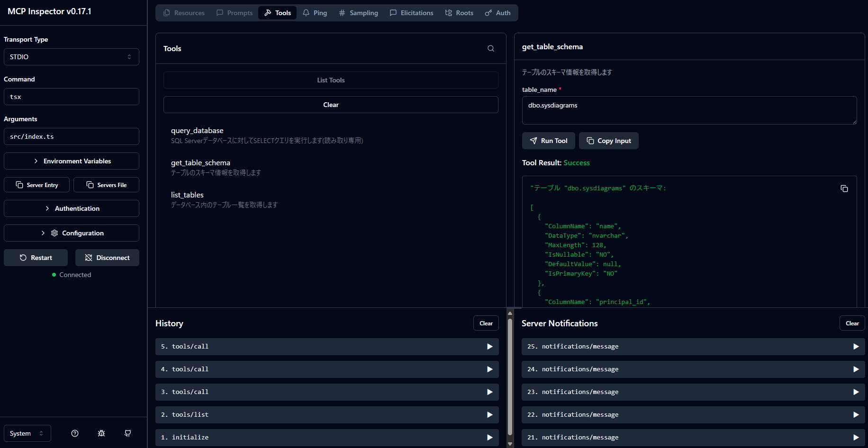The width and height of the screenshot is (868, 448).
Task: Expand the Authentication section
Action: (72, 208)
